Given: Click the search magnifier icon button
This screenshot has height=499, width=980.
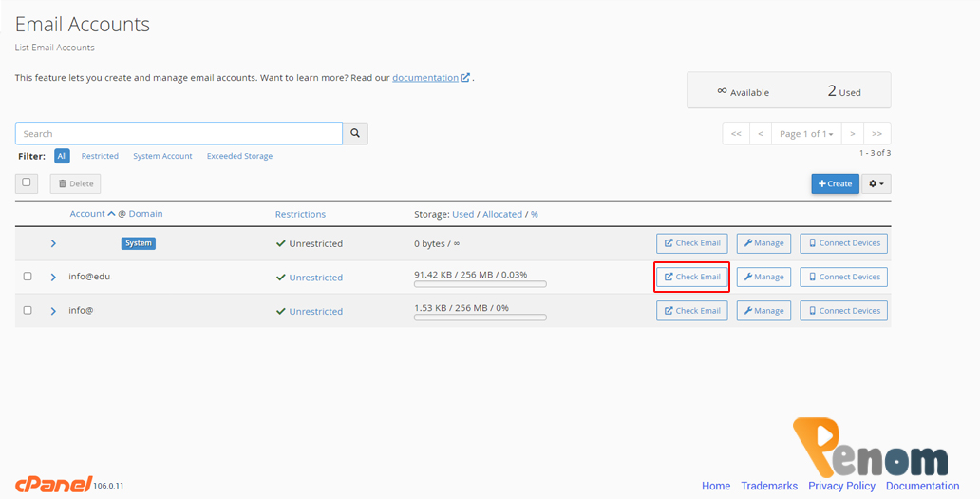Looking at the screenshot, I should tap(355, 134).
